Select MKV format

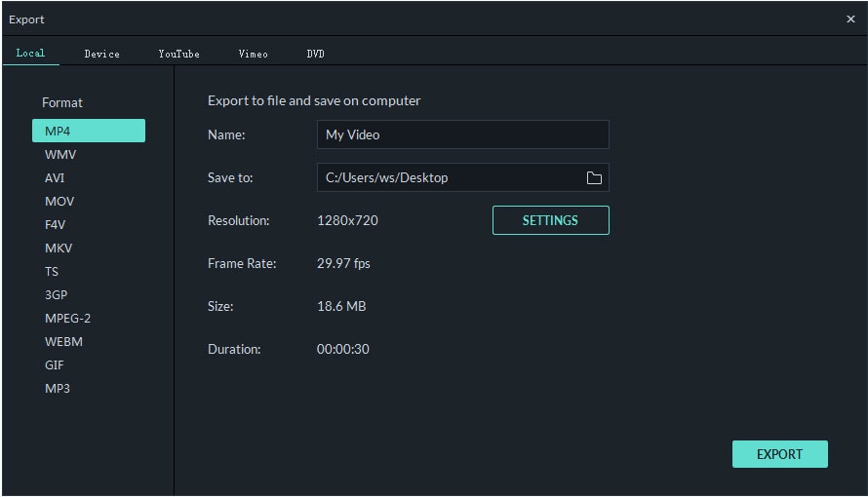pyautogui.click(x=59, y=248)
